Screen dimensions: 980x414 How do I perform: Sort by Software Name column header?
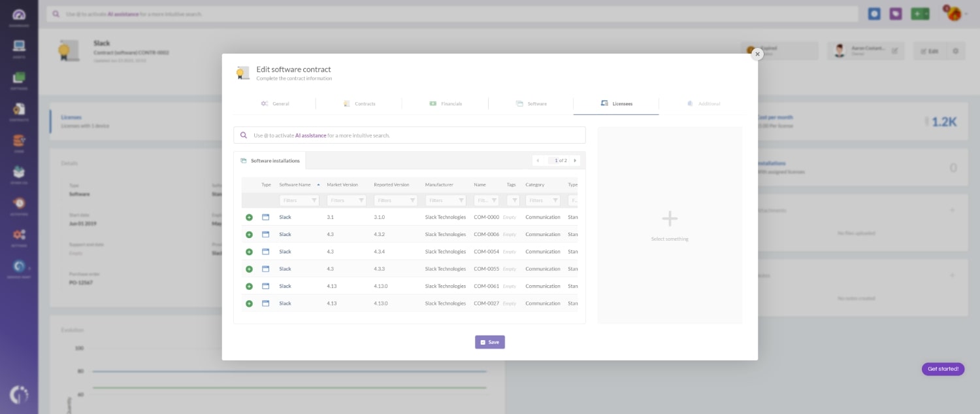pos(295,184)
